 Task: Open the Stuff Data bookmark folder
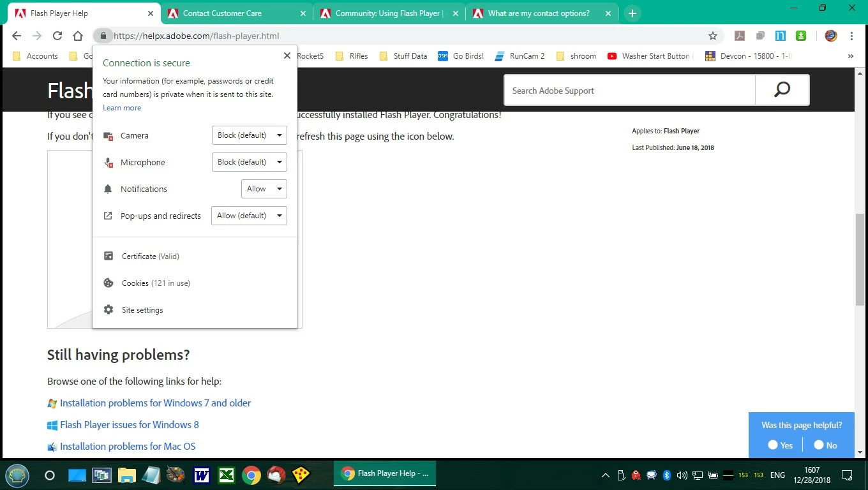pos(403,56)
